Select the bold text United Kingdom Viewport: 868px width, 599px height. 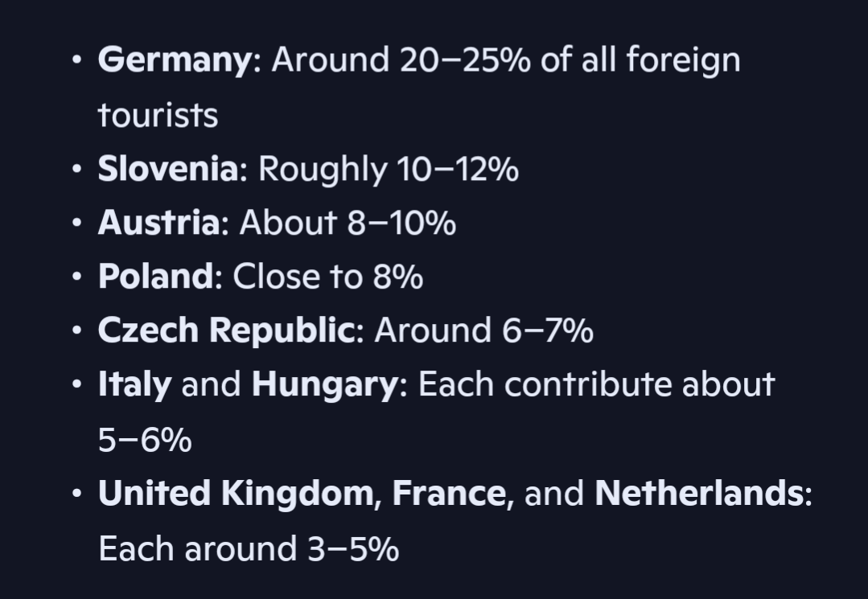coord(236,493)
